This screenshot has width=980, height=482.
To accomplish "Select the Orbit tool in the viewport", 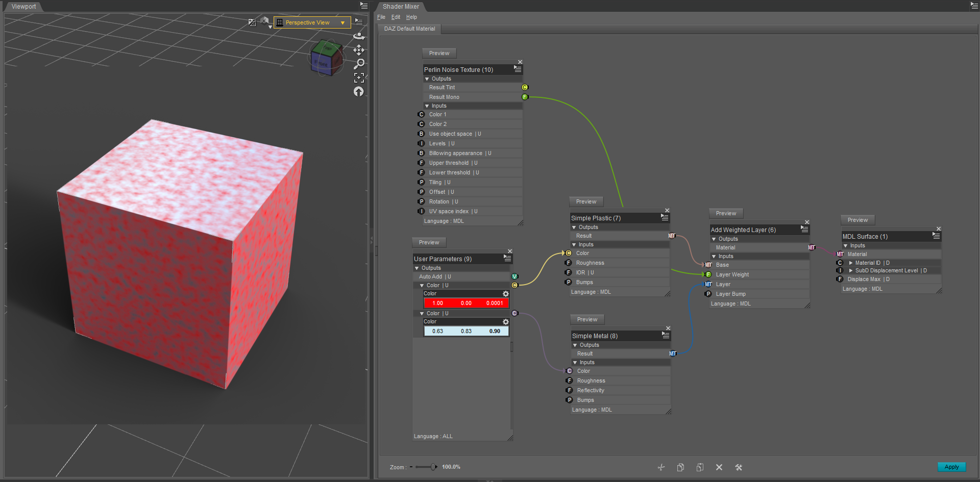I will click(359, 36).
